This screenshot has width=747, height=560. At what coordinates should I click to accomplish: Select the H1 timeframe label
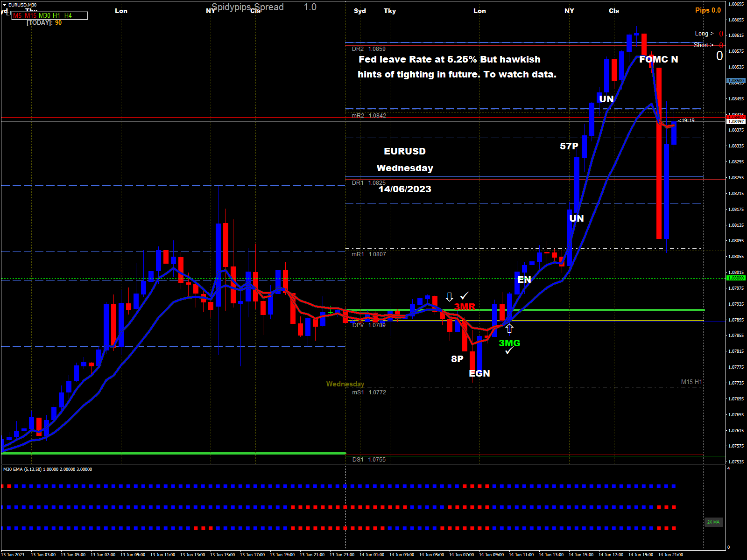(56, 15)
